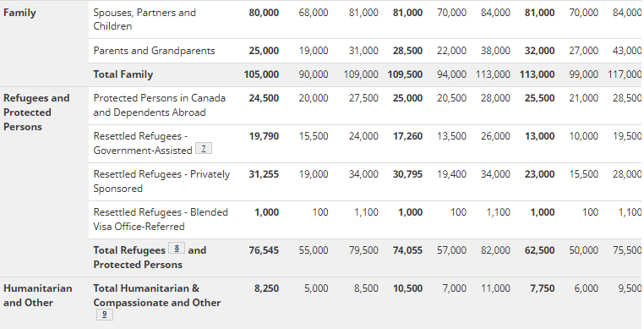Click the 105,000 Total Family value
The image size is (644, 329).
tap(261, 74)
